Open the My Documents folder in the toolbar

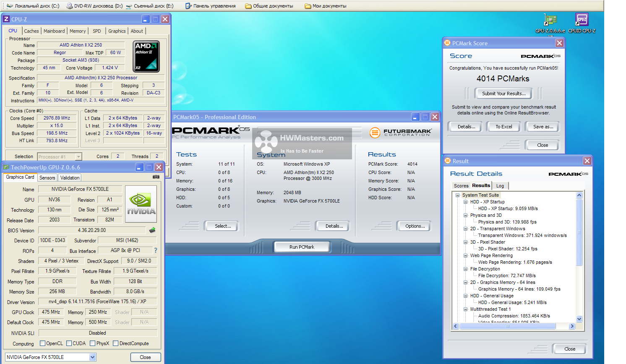[x=326, y=6]
